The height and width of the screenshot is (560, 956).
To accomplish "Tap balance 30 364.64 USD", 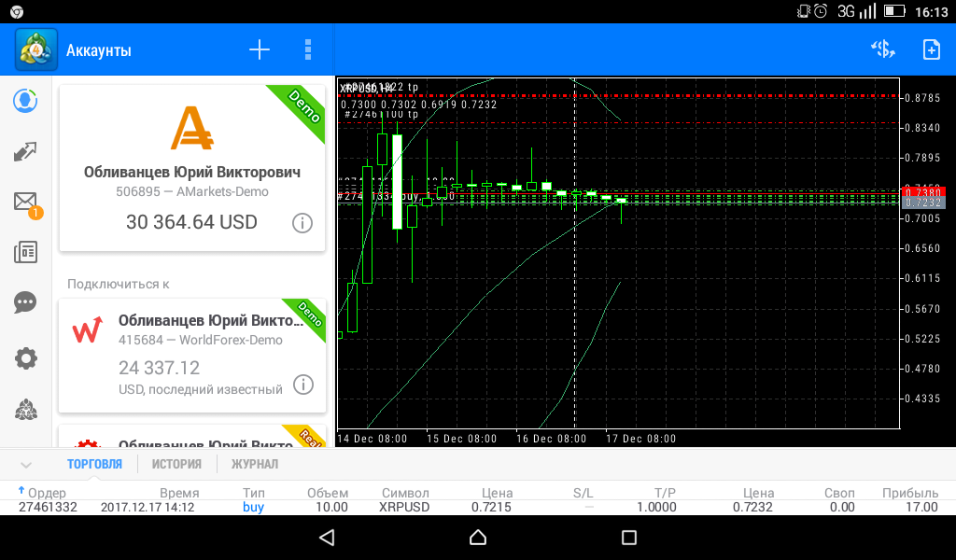I will coord(191,222).
